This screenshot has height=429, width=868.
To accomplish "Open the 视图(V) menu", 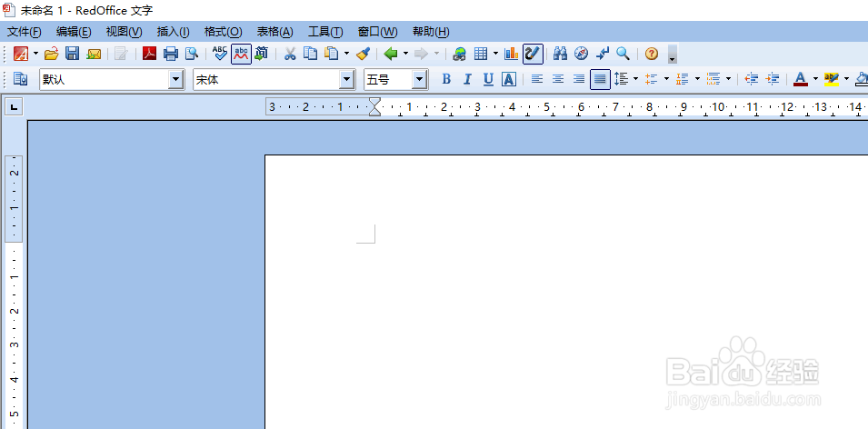I will (124, 32).
